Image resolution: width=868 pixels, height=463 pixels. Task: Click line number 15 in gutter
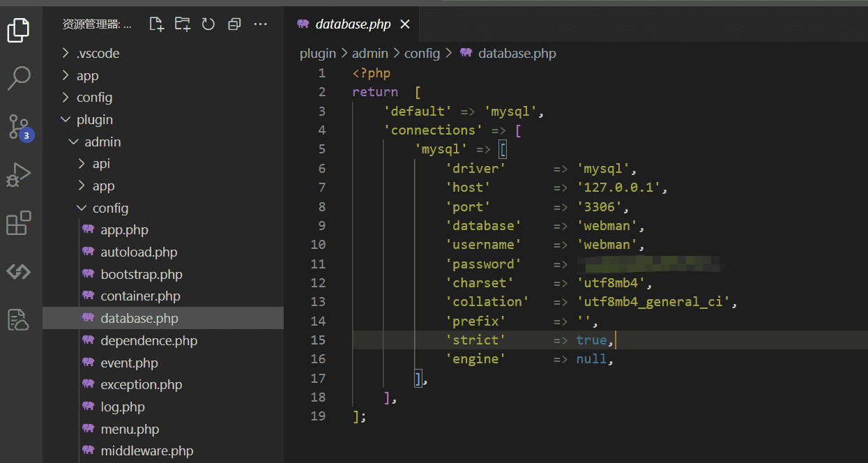(318, 340)
